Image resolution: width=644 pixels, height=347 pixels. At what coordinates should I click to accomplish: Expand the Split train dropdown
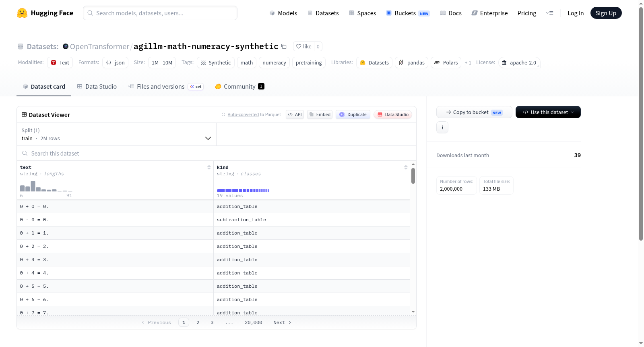pyautogui.click(x=116, y=134)
